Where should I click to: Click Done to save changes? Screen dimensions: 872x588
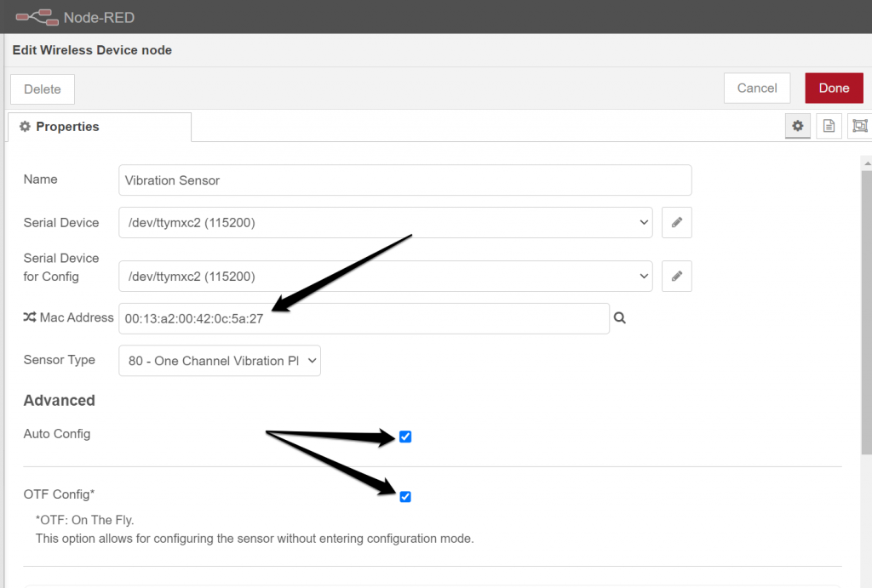(835, 88)
